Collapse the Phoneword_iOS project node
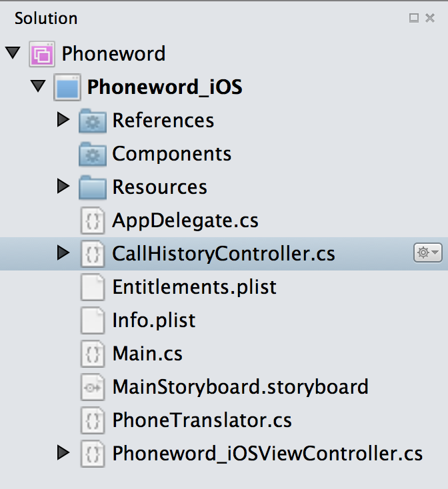Viewport: 448px width, 489px height. click(38, 87)
